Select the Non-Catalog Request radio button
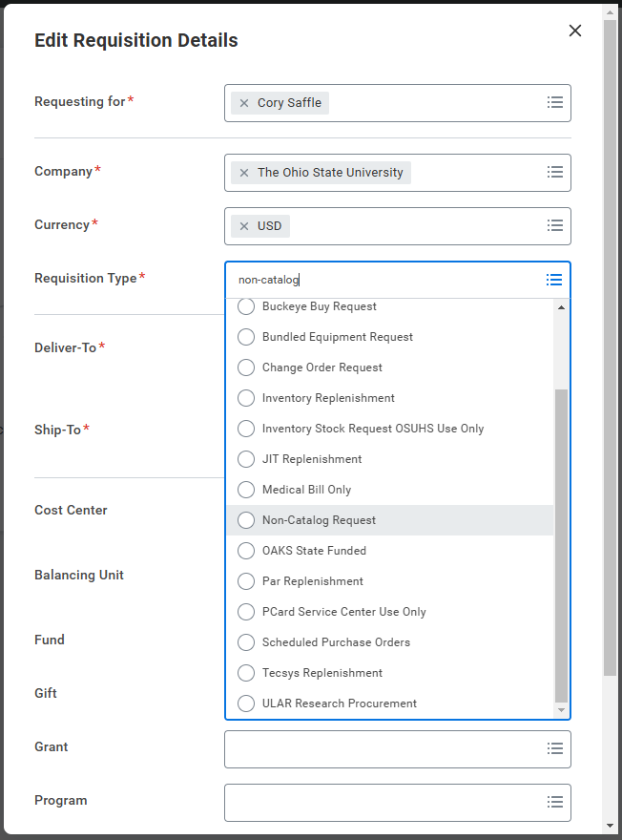This screenshot has height=840, width=622. point(246,520)
